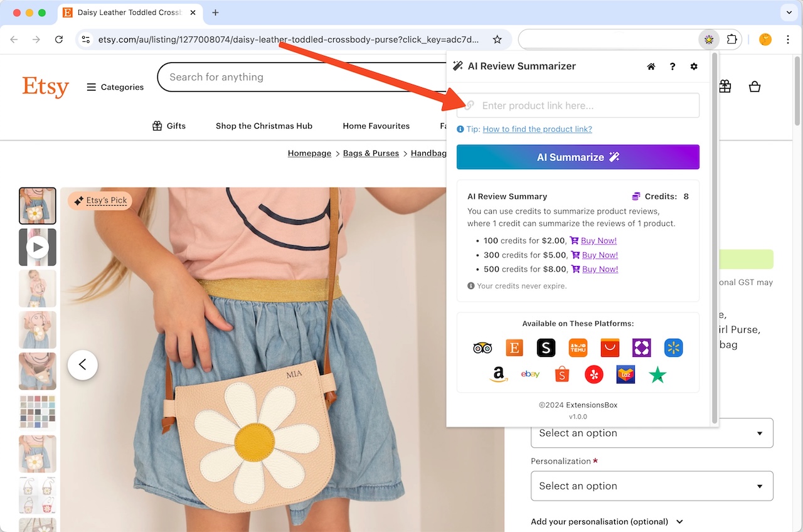The height and width of the screenshot is (532, 803).
Task: Open the first Select an option dropdown
Action: tap(652, 433)
